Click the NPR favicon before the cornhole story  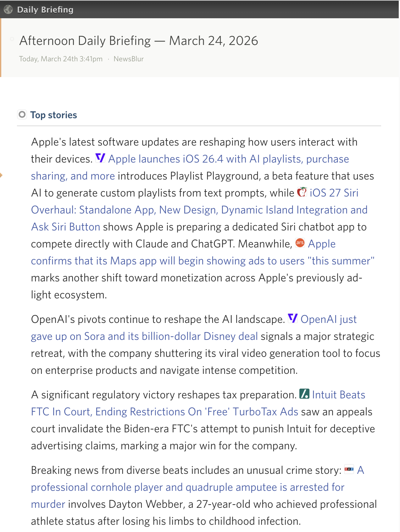(349, 469)
